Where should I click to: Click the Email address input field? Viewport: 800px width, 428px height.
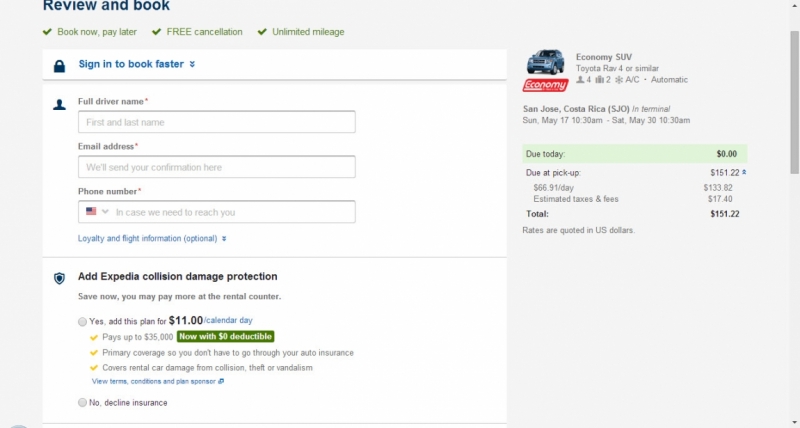click(216, 167)
